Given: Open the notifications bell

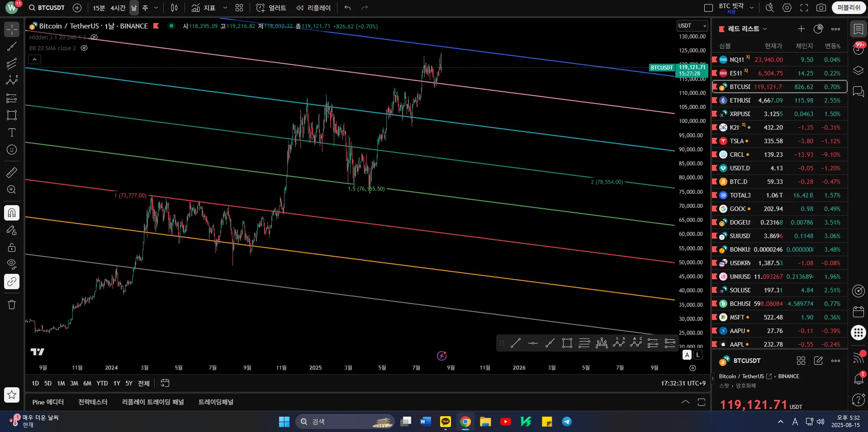Looking at the screenshot, I should tap(858, 379).
